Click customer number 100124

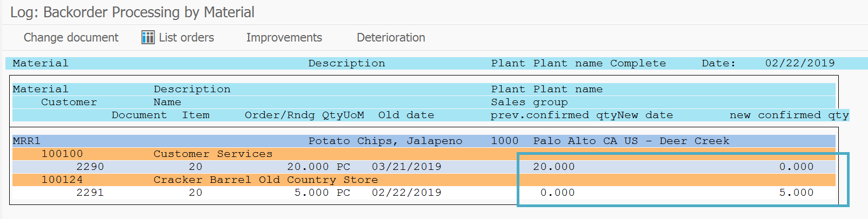(62, 180)
